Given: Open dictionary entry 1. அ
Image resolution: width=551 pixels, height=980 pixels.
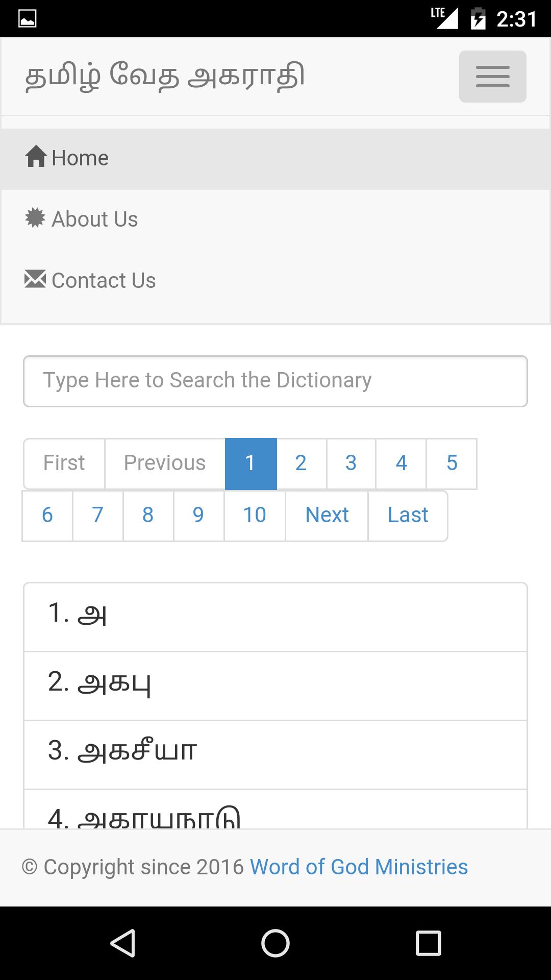Looking at the screenshot, I should click(x=275, y=617).
